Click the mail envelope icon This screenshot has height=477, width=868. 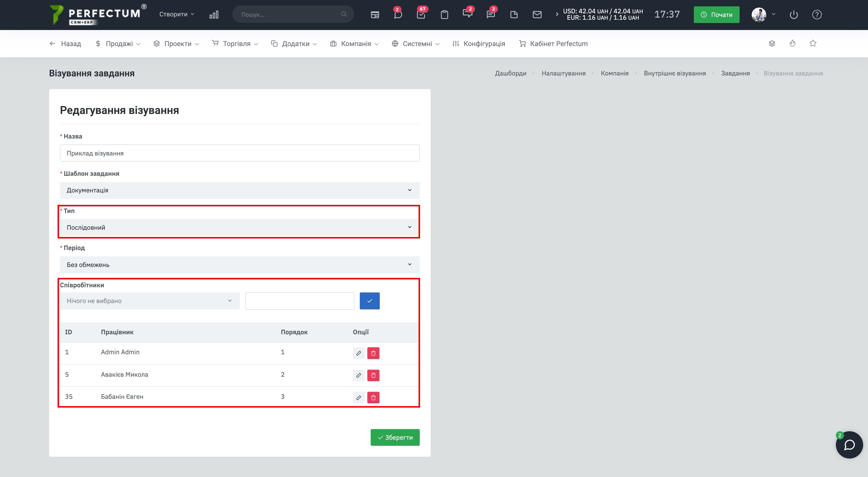click(537, 15)
